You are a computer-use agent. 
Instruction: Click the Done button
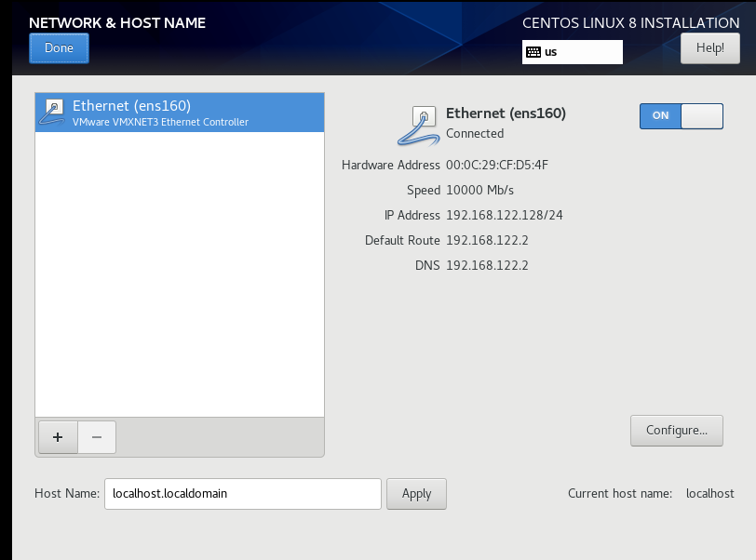click(x=59, y=48)
